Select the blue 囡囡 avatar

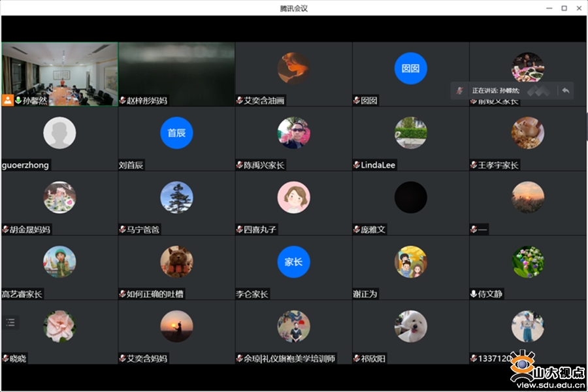[410, 68]
